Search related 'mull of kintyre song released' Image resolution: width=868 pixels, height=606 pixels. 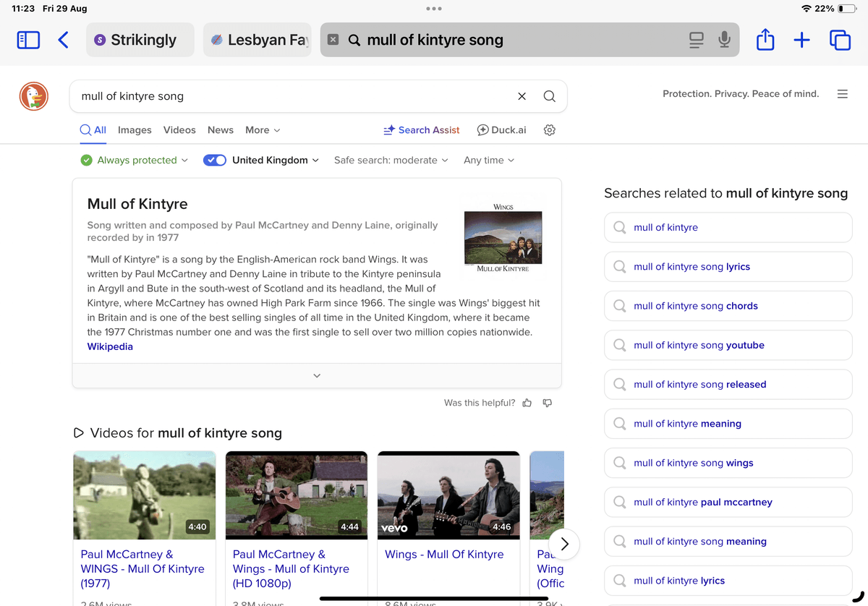(x=728, y=385)
